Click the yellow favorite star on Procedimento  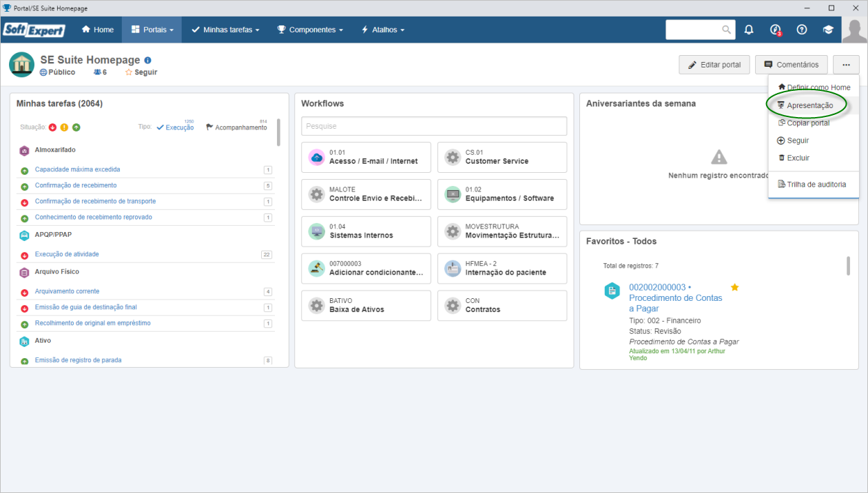(734, 287)
